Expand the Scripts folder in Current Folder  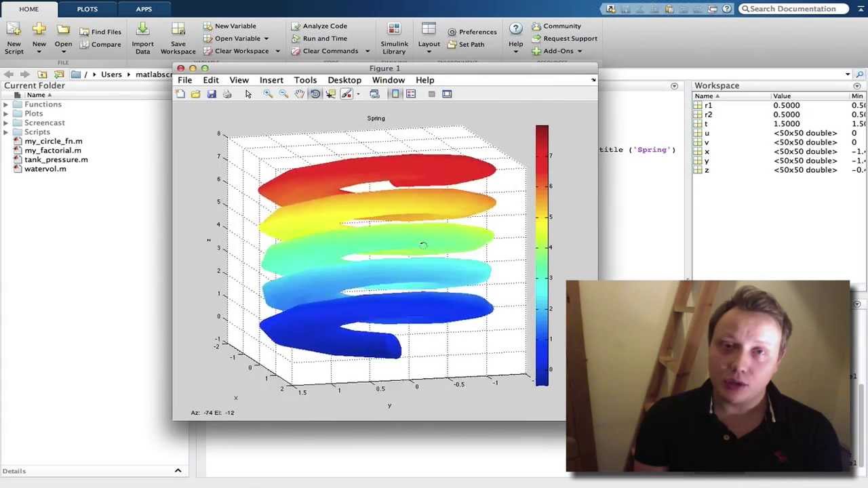(6, 132)
